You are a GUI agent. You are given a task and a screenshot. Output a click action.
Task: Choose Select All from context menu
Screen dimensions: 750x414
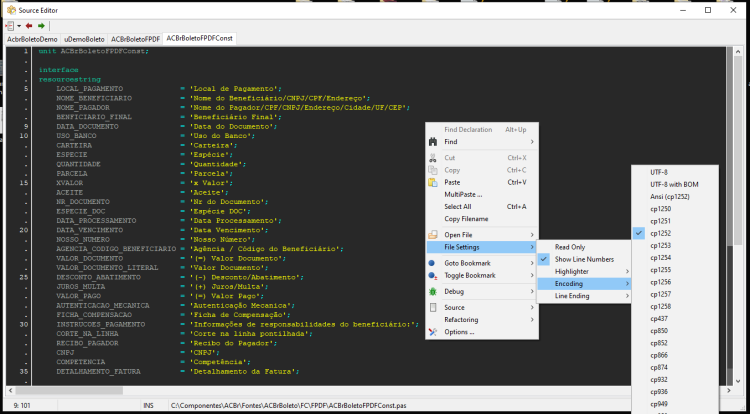click(x=482, y=207)
